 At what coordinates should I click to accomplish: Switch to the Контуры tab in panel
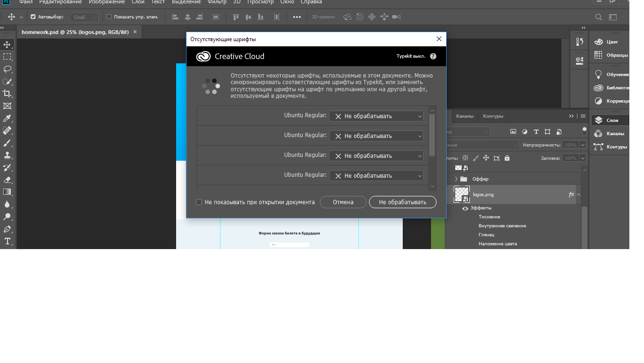(x=493, y=116)
